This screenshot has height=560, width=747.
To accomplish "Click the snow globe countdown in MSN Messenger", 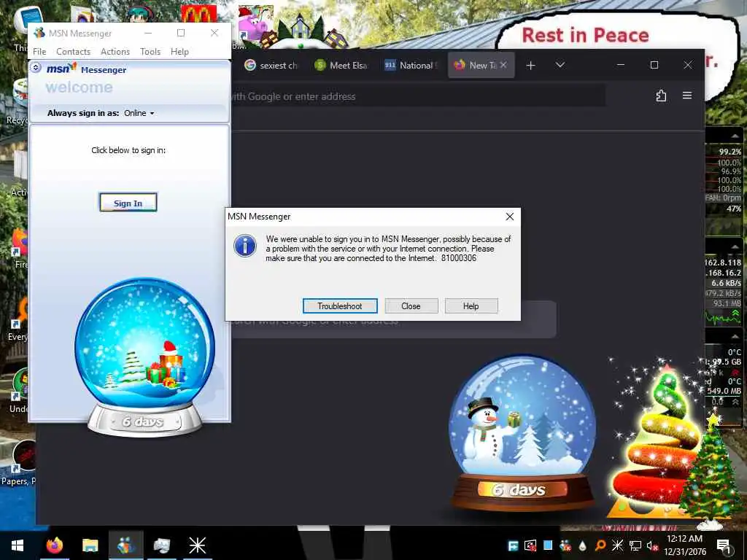I will coord(145,356).
